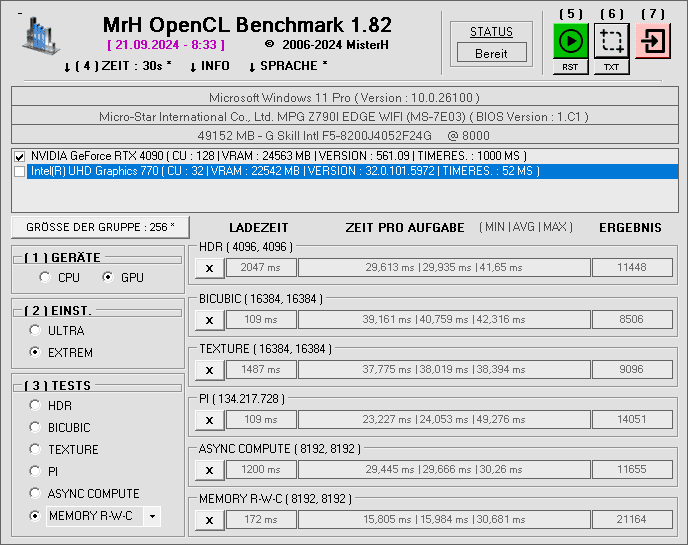Click the ASYNC COMPUTE load time 1200 ms

[x=261, y=469]
